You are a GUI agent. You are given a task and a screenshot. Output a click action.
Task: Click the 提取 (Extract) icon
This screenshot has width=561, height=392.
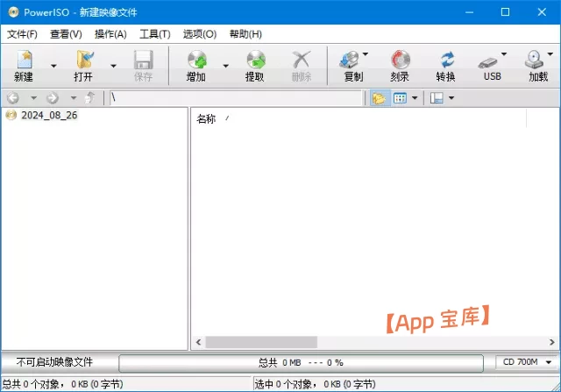pyautogui.click(x=255, y=61)
